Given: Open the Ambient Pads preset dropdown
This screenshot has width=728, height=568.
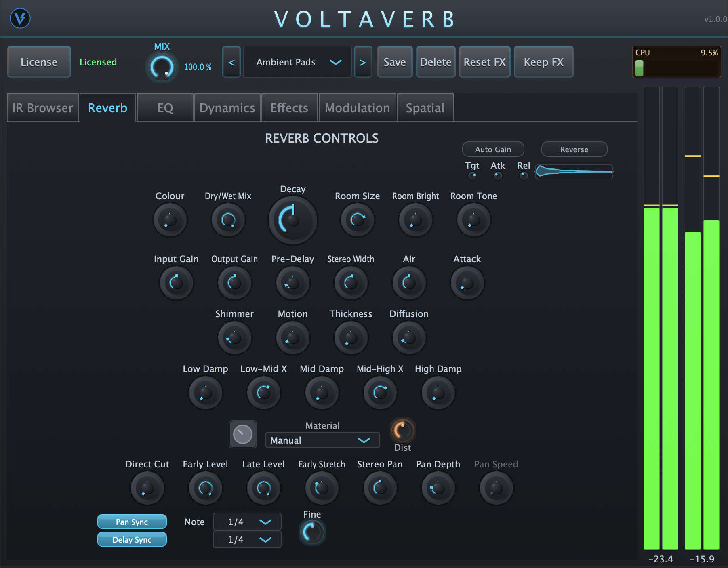Looking at the screenshot, I should [x=297, y=62].
